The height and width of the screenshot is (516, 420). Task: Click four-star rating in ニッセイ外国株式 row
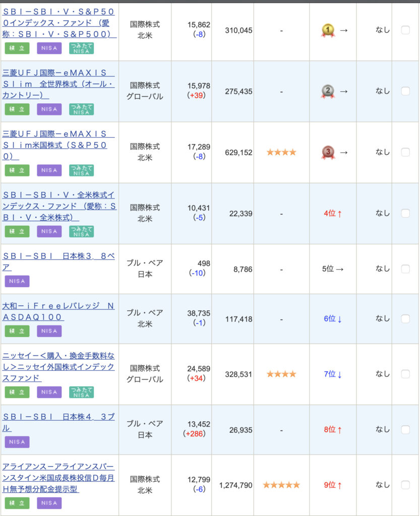coord(281,374)
